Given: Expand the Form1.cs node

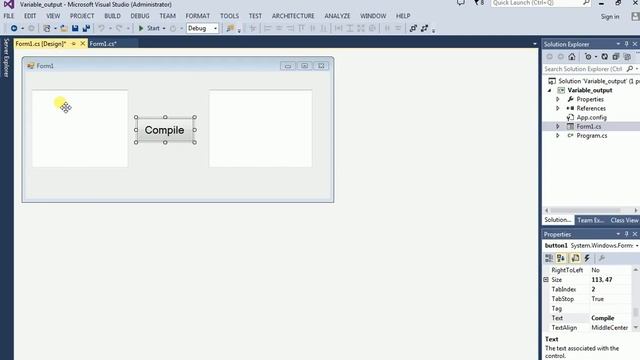Looking at the screenshot, I should [558, 127].
